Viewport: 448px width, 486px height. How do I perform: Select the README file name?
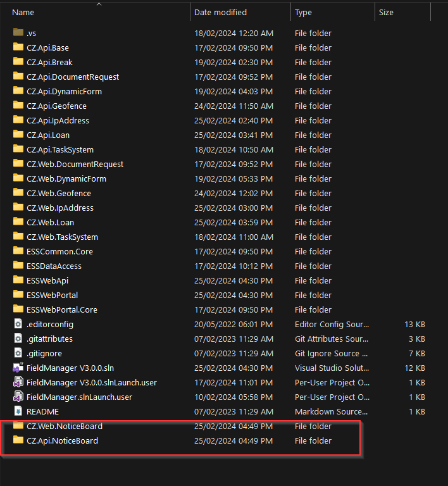pyautogui.click(x=43, y=412)
